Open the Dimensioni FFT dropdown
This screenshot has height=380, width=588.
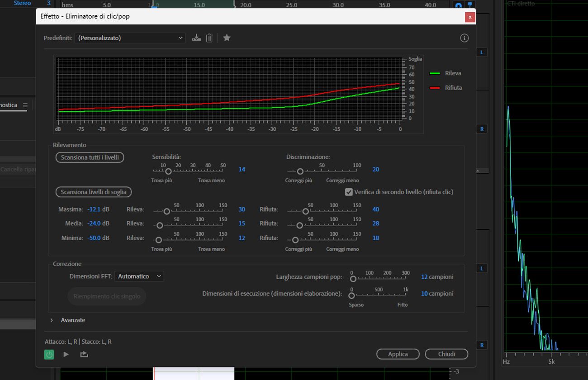(139, 276)
